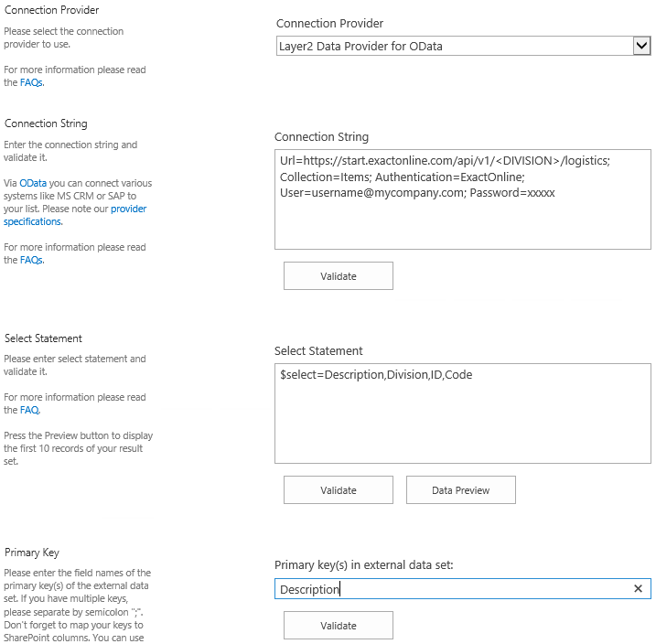Select the Layer2 Data Provider for OData combo box

[x=453, y=46]
